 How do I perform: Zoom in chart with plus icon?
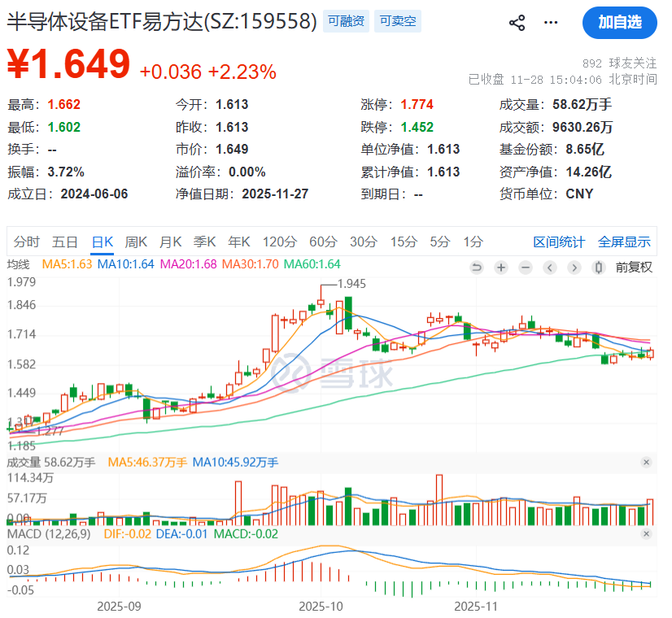click(501, 268)
